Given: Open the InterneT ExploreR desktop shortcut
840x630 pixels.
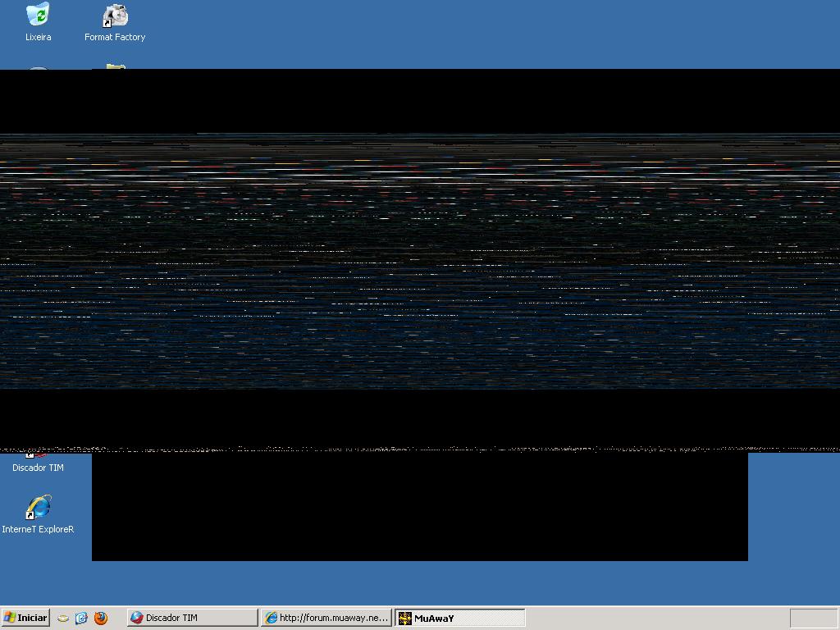Looking at the screenshot, I should tap(38, 508).
